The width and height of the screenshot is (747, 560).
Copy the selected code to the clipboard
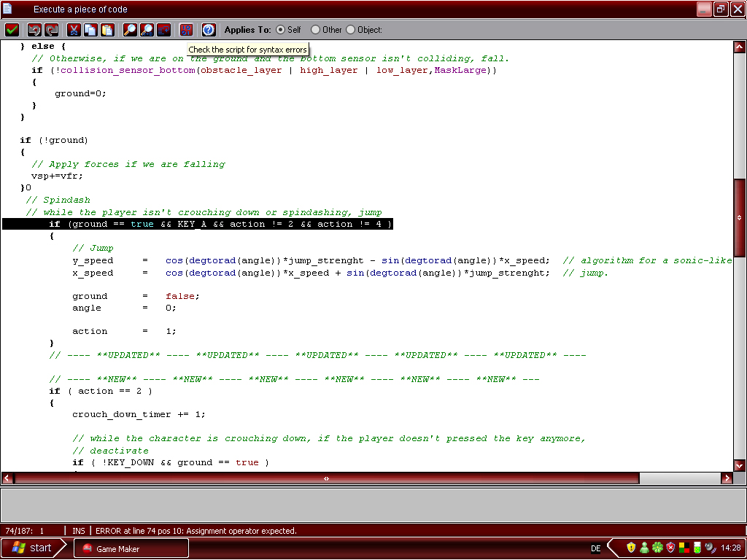[90, 30]
